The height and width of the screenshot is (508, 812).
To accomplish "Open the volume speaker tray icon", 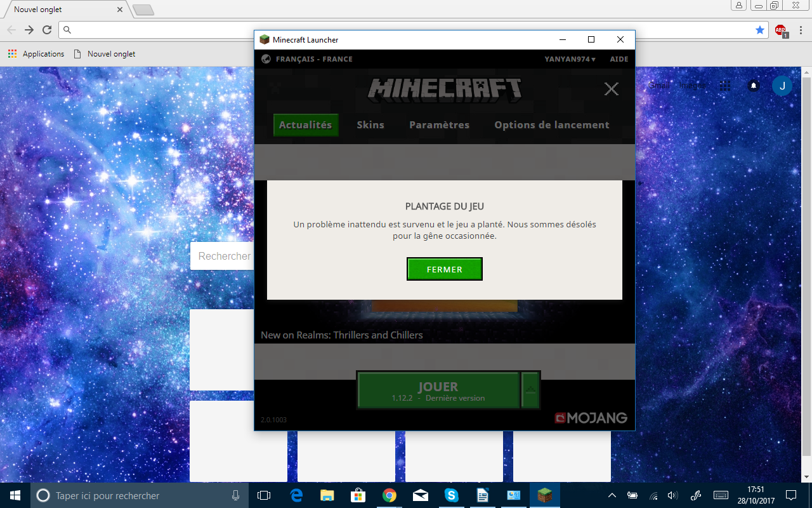I will click(673, 495).
